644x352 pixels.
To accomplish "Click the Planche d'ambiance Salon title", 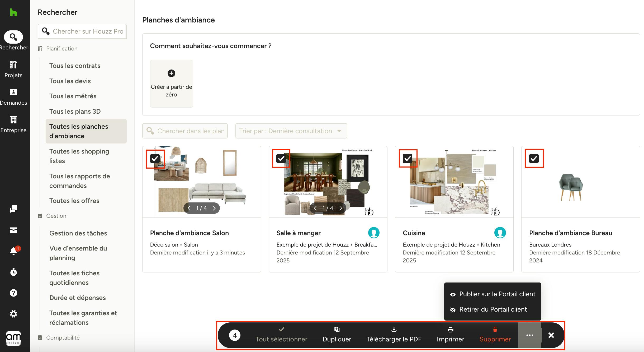I will (x=190, y=233).
